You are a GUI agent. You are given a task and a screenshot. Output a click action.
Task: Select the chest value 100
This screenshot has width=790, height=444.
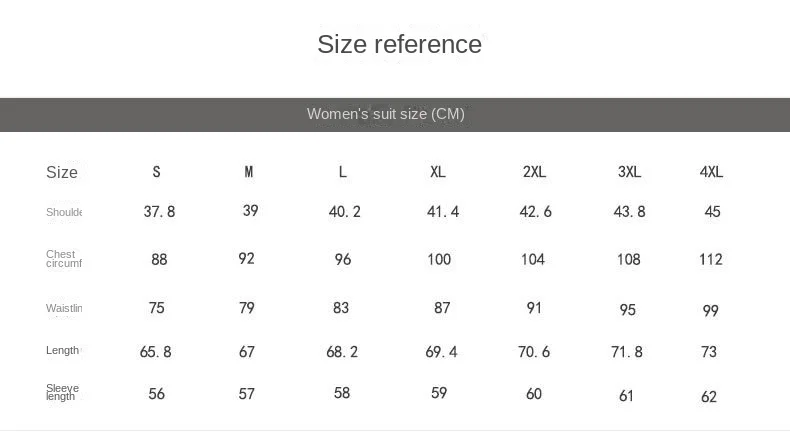(439, 260)
